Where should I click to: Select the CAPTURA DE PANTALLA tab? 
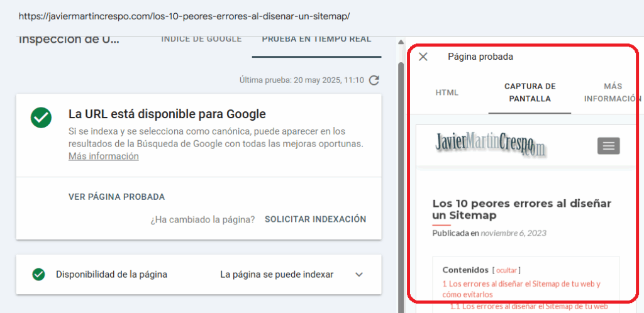coord(530,93)
